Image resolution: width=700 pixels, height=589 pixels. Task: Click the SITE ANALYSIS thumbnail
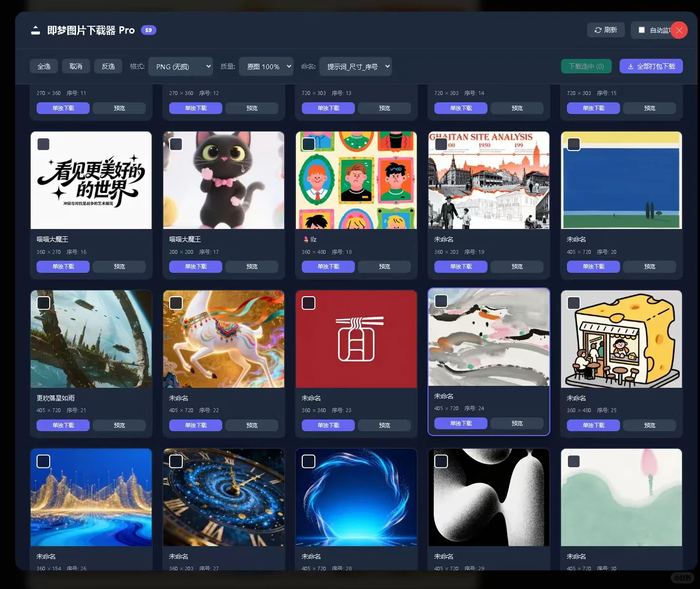click(x=489, y=180)
